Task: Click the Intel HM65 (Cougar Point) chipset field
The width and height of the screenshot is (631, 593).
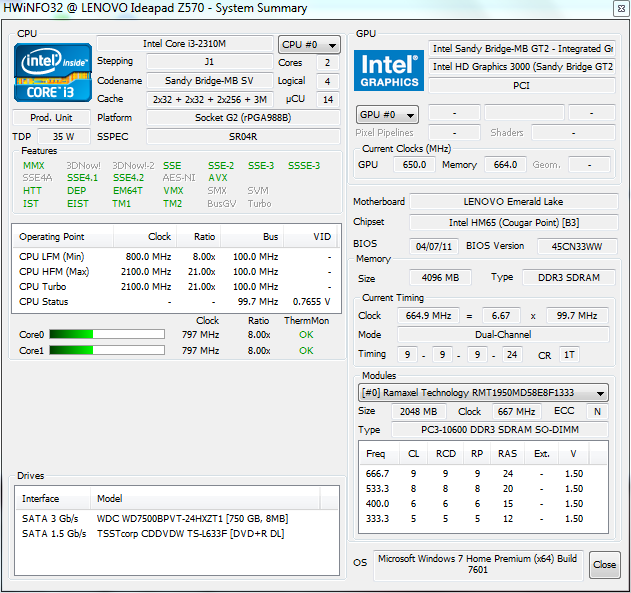Action: click(513, 222)
